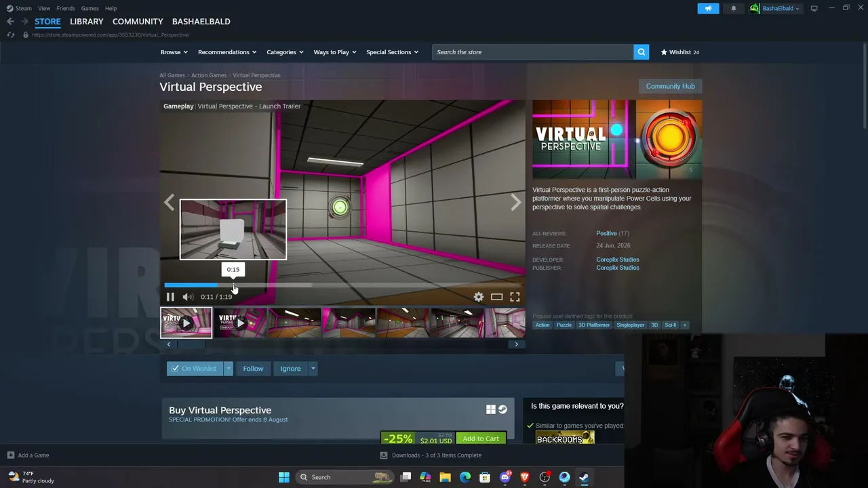868x488 pixels.
Task: Open Microsoft Store from taskbar
Action: tap(485, 477)
